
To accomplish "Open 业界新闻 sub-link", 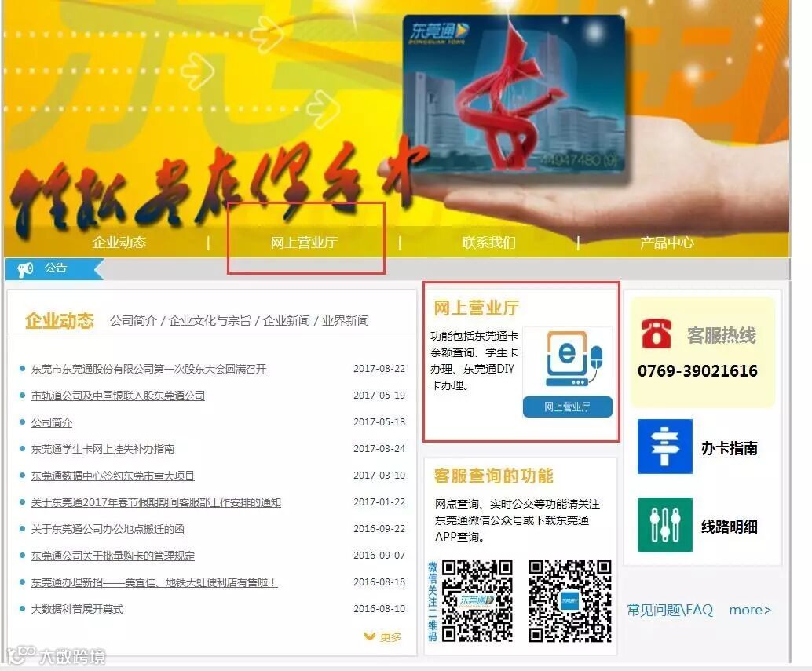I will (346, 321).
